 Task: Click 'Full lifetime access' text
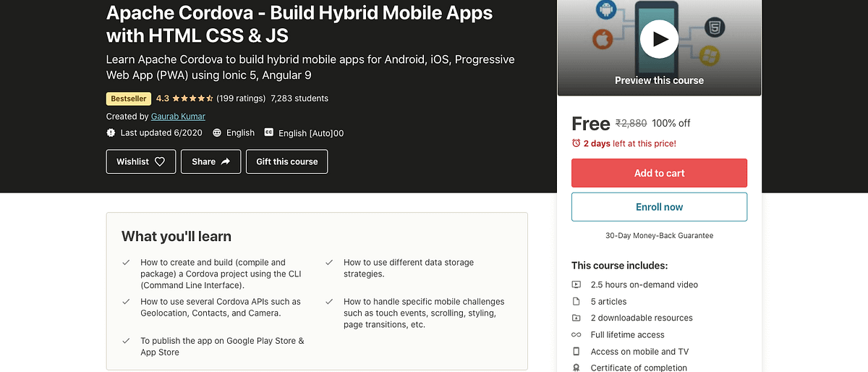627,334
